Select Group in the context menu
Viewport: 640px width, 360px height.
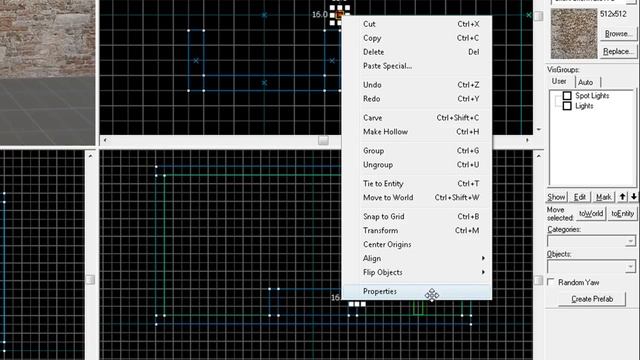[x=417, y=151]
